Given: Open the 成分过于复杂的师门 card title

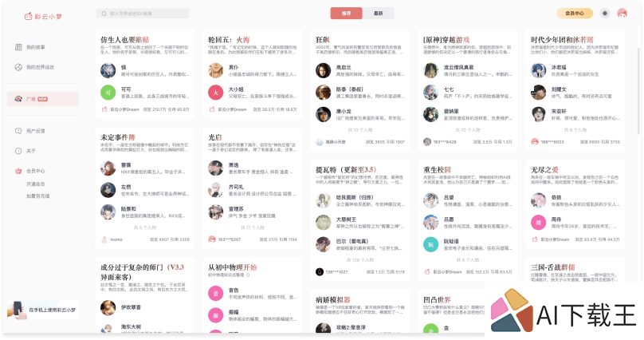Looking at the screenshot, I should coord(142,272).
